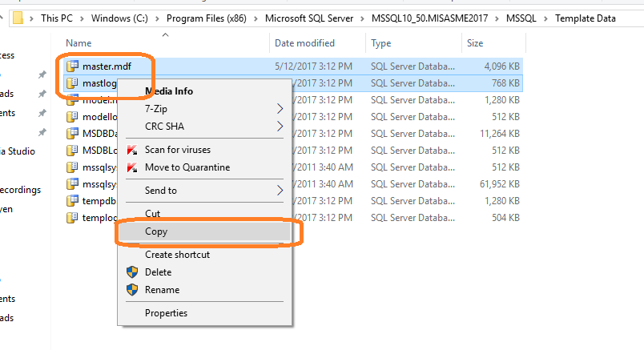The width and height of the screenshot is (644, 350).
Task: Expand the Send to submenu arrow
Action: point(280,191)
